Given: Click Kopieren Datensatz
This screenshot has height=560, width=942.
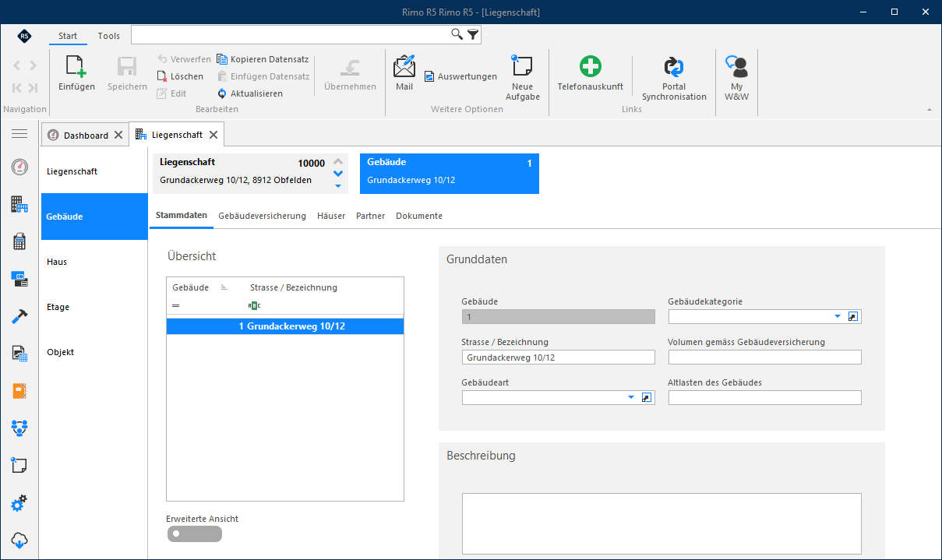Looking at the screenshot, I should tap(263, 59).
